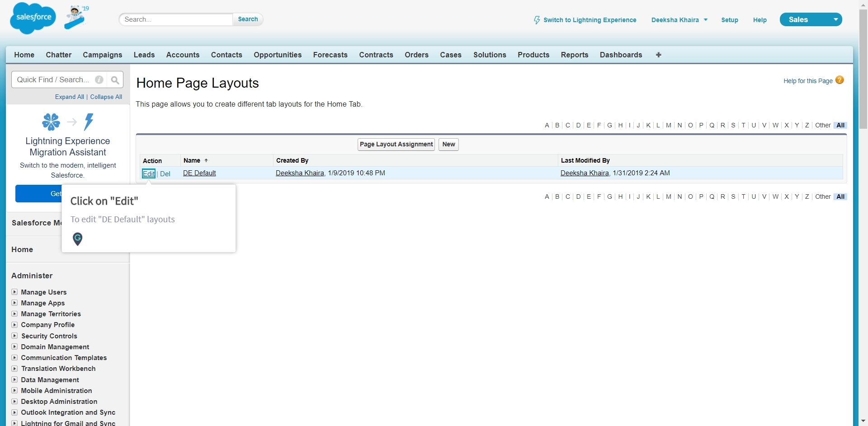Switch to the Leads tab

(x=144, y=55)
